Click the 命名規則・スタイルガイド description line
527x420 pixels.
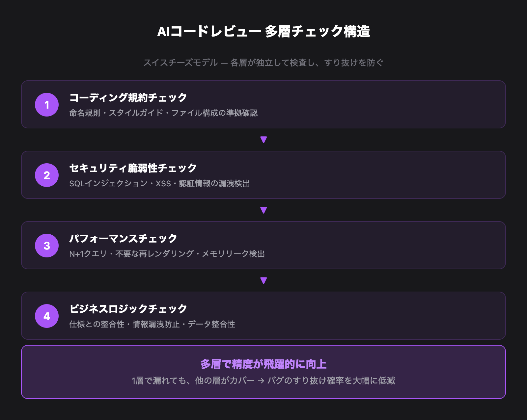click(x=163, y=113)
